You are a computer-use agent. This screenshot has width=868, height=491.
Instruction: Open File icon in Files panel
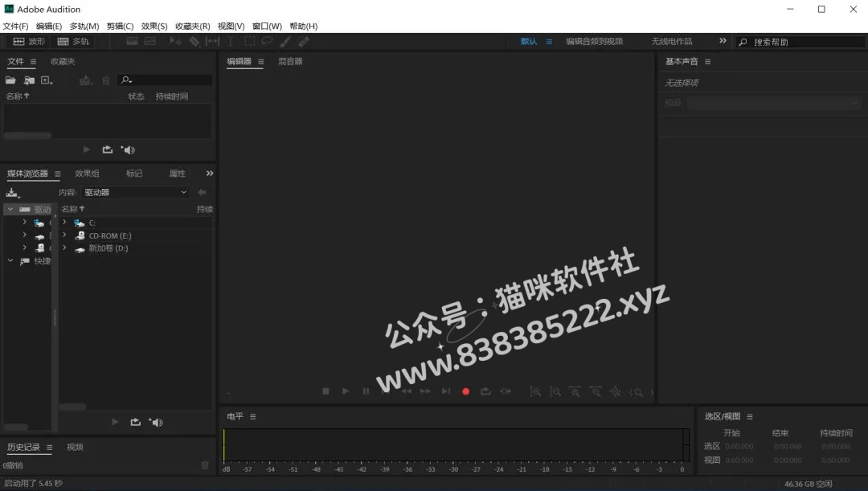point(10,80)
